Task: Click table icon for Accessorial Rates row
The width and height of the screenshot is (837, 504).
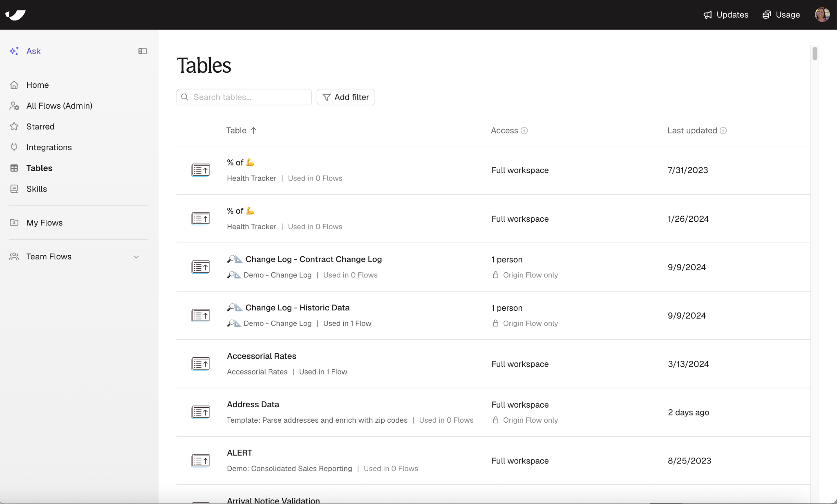Action: (201, 364)
